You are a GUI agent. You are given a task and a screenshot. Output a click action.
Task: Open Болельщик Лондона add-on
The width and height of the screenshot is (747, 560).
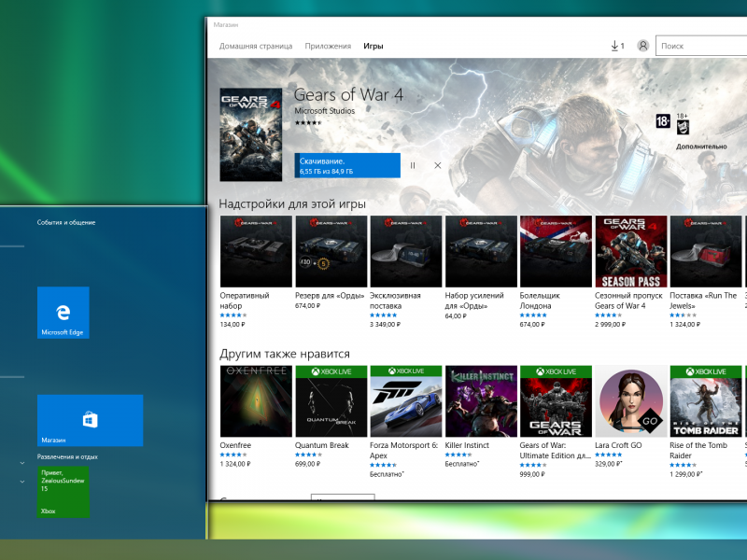coord(556,251)
